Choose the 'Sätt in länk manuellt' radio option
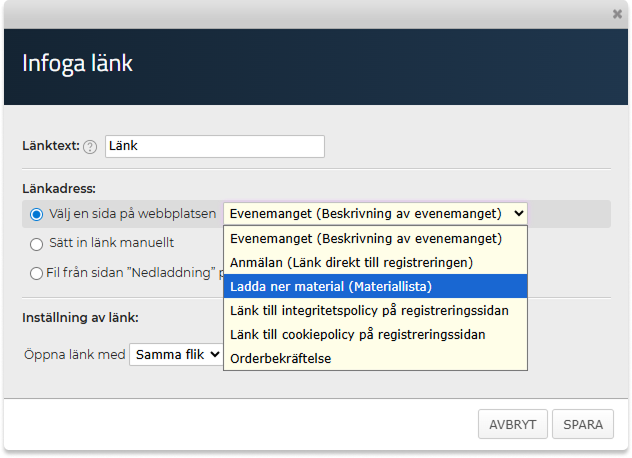 37,243
